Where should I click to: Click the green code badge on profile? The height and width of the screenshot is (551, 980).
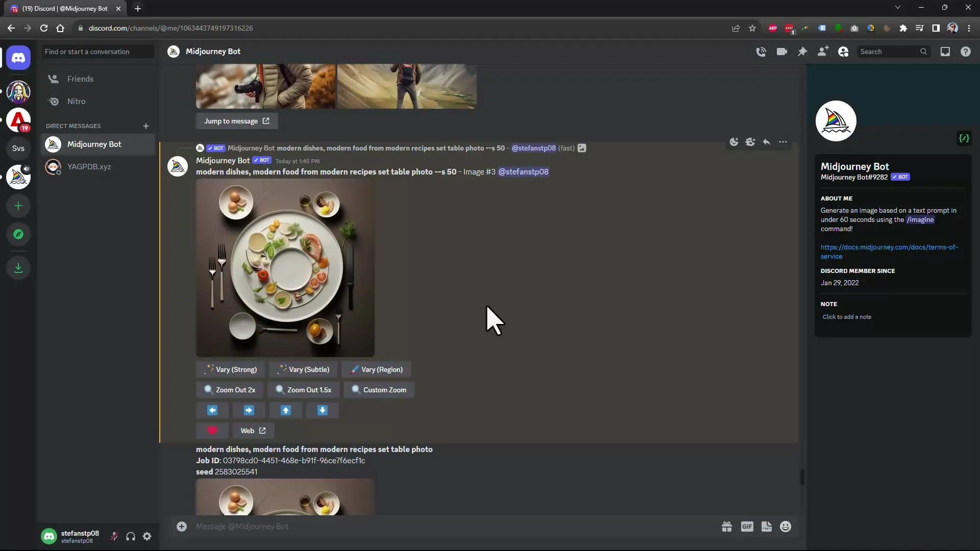(x=964, y=138)
